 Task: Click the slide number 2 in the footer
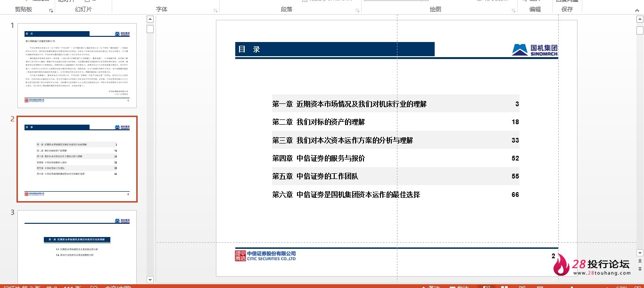click(553, 256)
